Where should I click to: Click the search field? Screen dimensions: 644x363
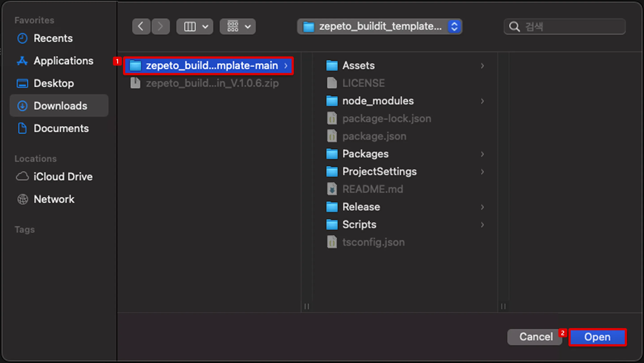(x=565, y=26)
